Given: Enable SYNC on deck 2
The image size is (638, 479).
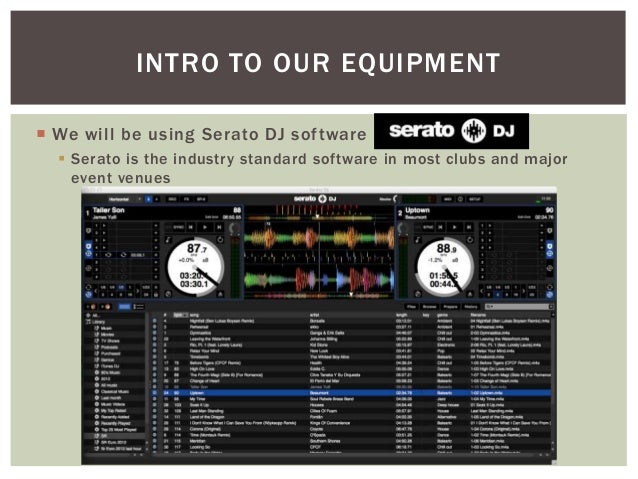Looking at the screenshot, I should pyautogui.click(x=428, y=227).
